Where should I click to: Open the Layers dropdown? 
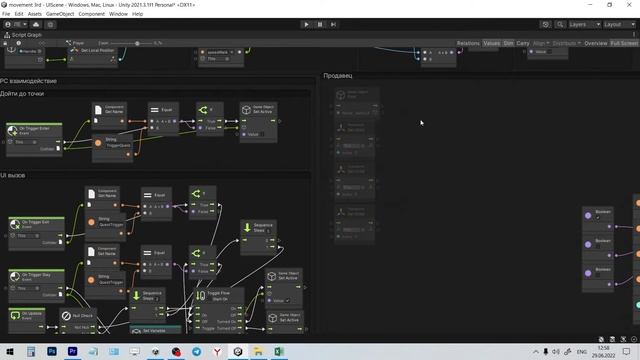(584, 24)
